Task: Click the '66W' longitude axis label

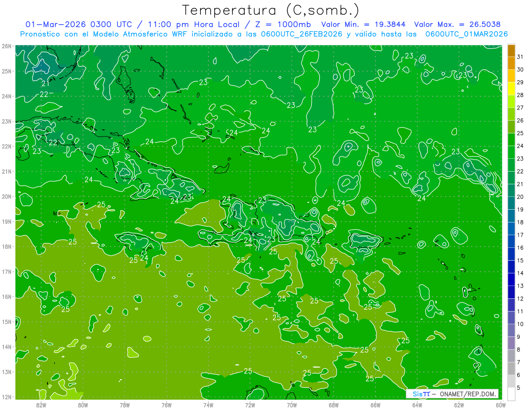Action: click(376, 405)
